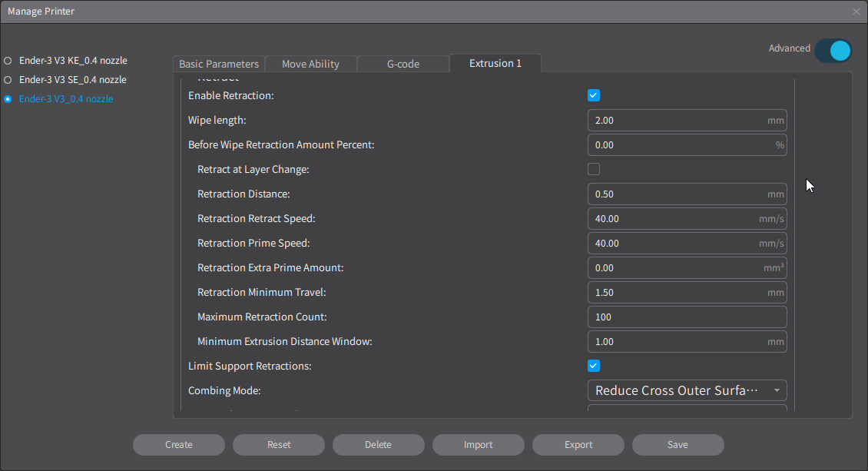
Task: Select Ender-3 V3 KE printer
Action: [x=8, y=60]
